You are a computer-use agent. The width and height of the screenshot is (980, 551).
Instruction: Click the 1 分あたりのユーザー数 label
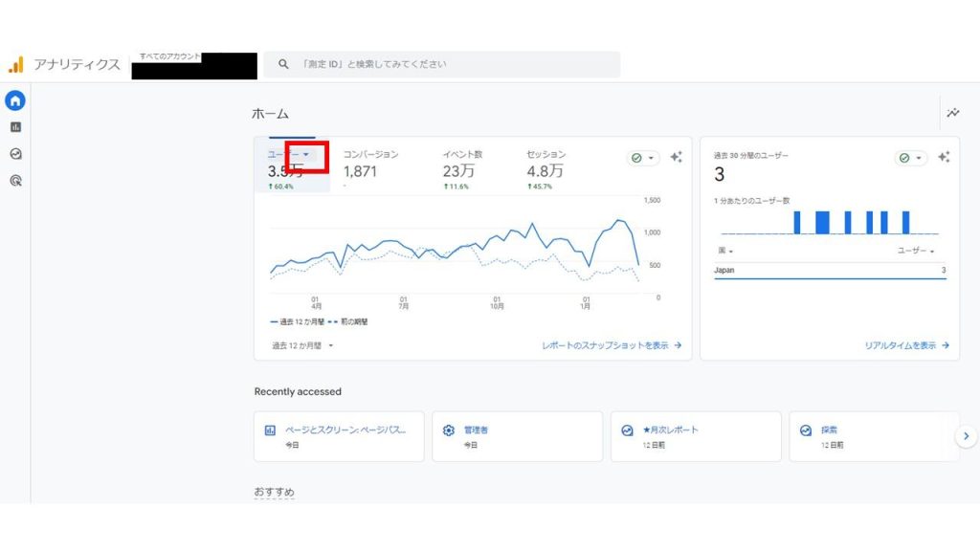click(752, 201)
